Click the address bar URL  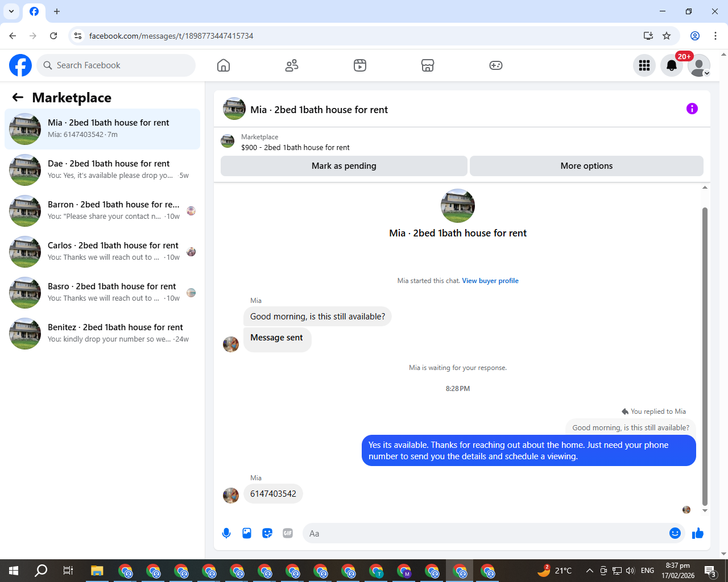(x=171, y=36)
